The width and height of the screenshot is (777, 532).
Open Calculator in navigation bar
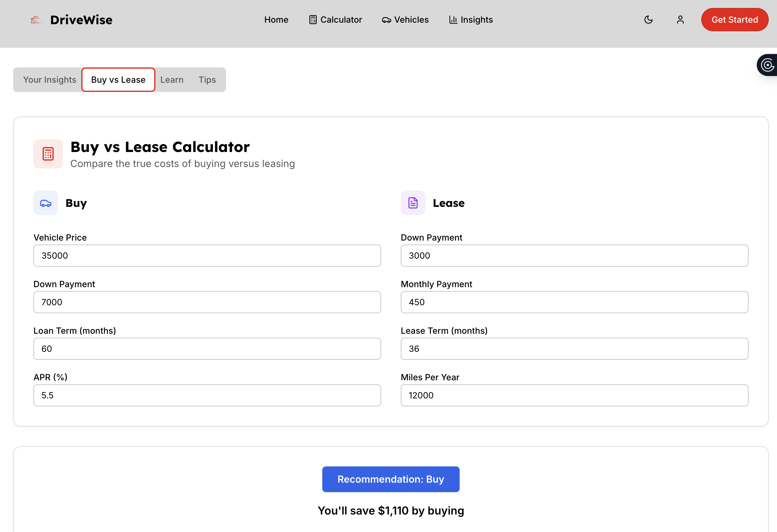(335, 20)
